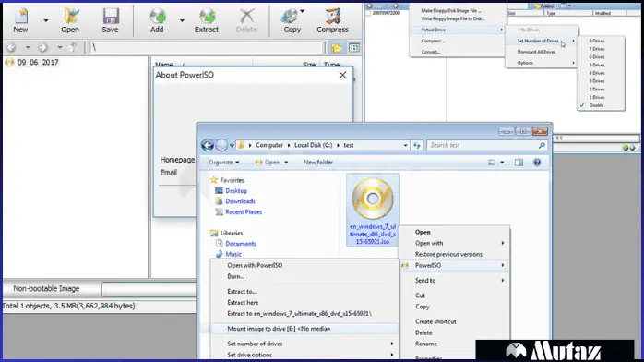Show the preview pane icon
The width and height of the screenshot is (644, 362).
pos(519,163)
